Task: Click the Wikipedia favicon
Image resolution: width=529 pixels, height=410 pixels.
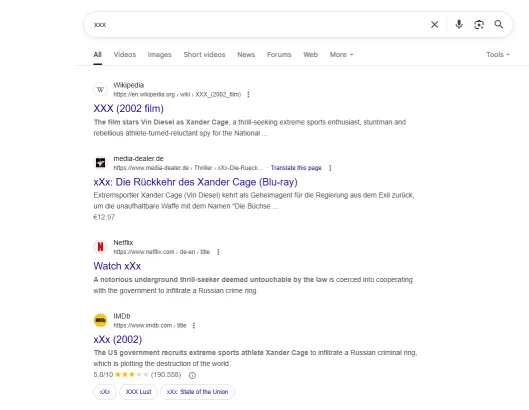Action: (x=100, y=89)
